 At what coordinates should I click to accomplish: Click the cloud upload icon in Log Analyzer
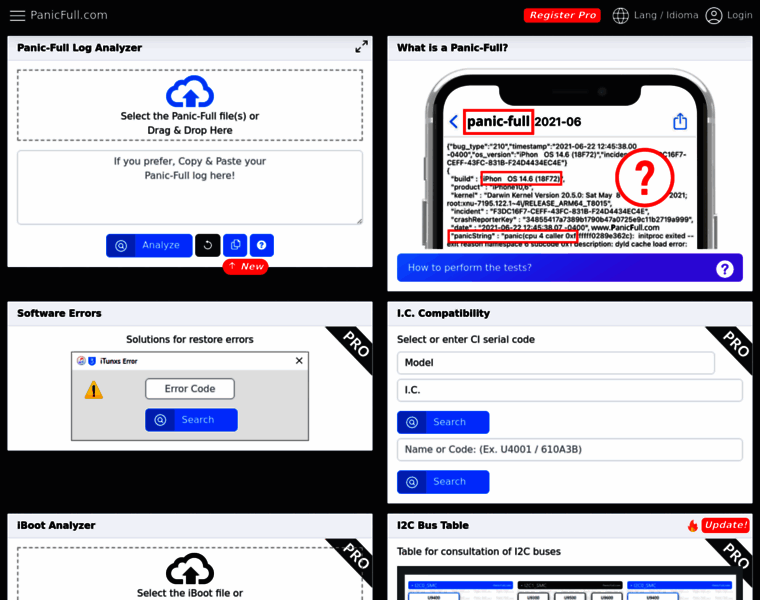click(x=190, y=92)
